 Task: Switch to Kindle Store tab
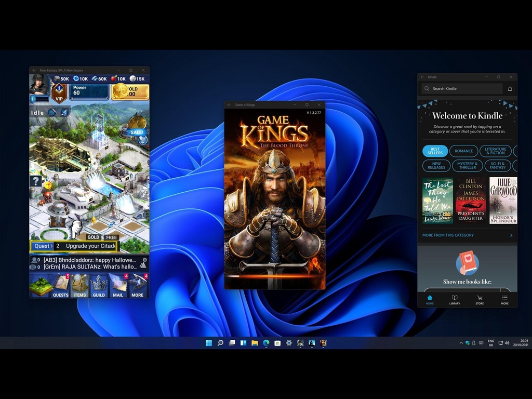pos(480,300)
